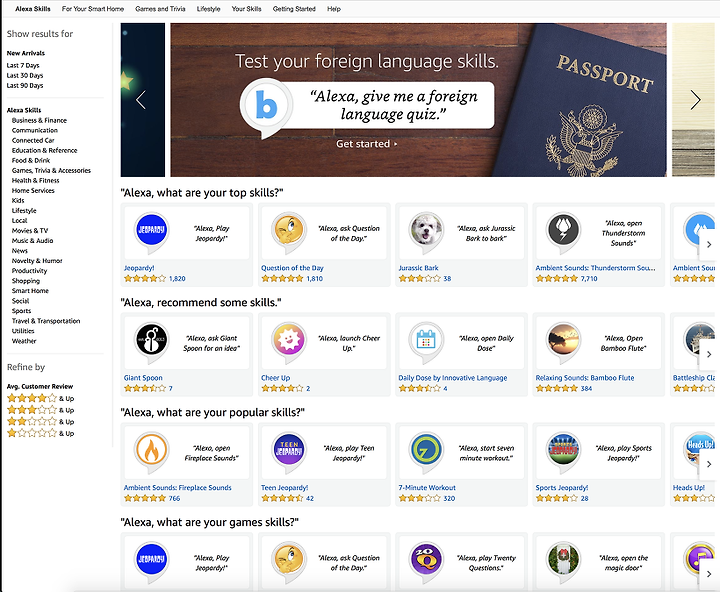Go to Your Skills
Viewport: 720px width, 592px height.
[x=247, y=9]
